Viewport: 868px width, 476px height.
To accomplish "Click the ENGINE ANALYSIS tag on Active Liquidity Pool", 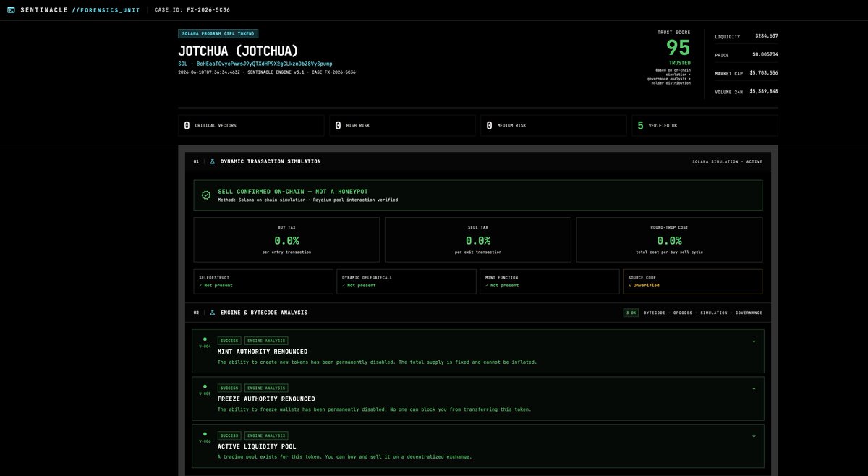I will click(266, 436).
